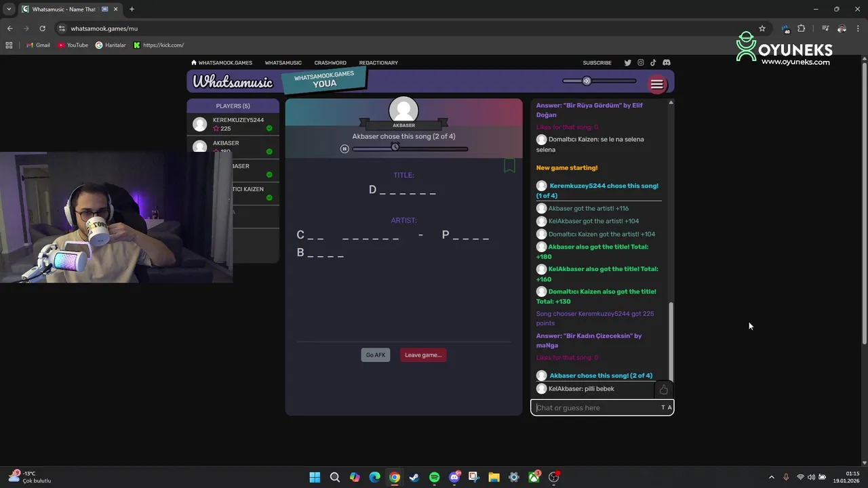
Task: Click the SUBSCRIBE link
Action: tap(597, 63)
